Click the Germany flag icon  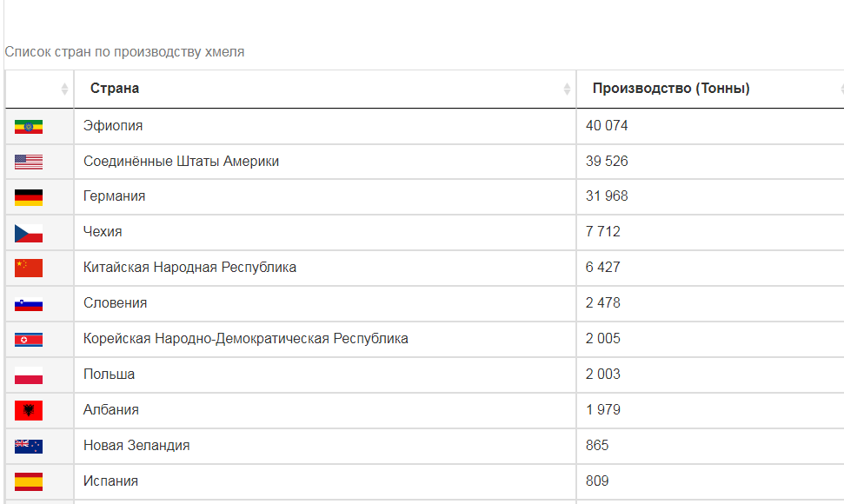click(x=29, y=197)
